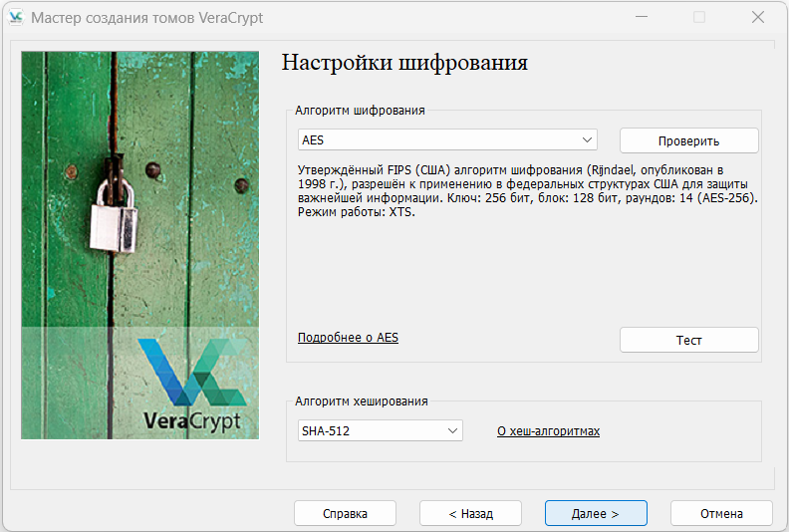Click the Алгоритм шифрования group label
This screenshot has height=532, width=789.
[x=360, y=111]
